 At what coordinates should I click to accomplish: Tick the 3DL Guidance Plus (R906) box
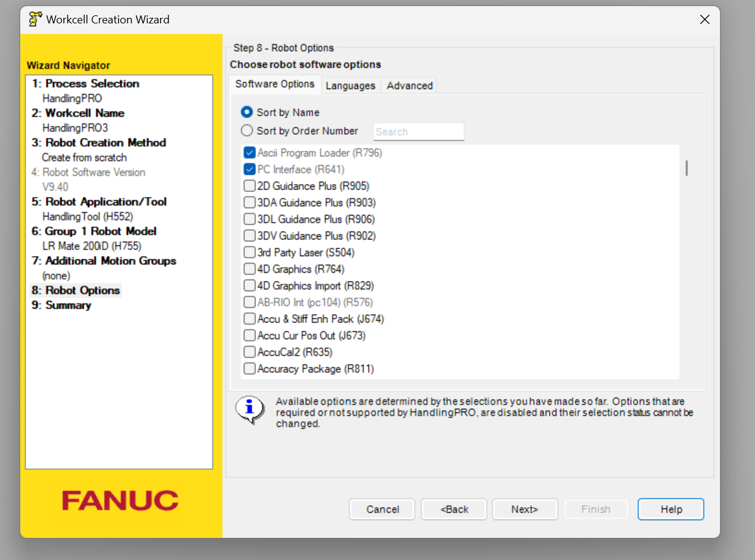coord(249,219)
